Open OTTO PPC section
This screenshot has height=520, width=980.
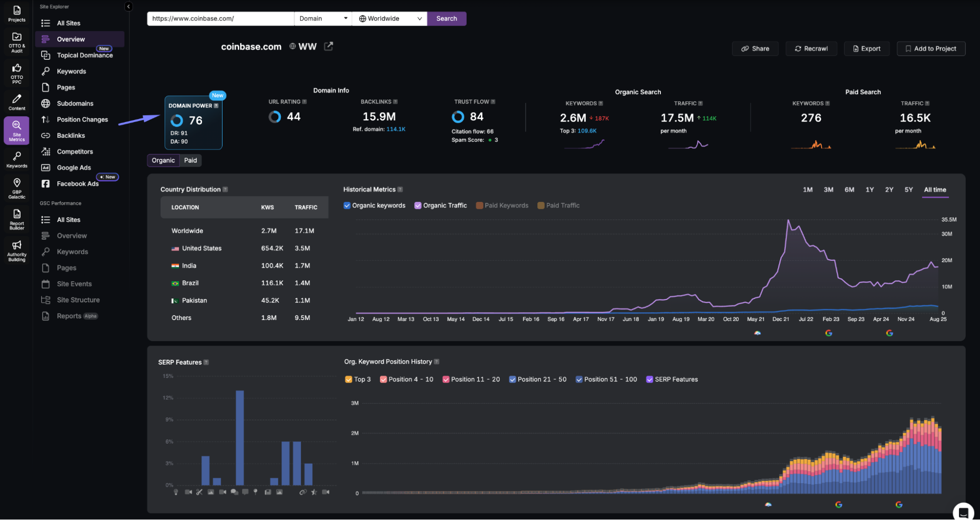click(17, 74)
